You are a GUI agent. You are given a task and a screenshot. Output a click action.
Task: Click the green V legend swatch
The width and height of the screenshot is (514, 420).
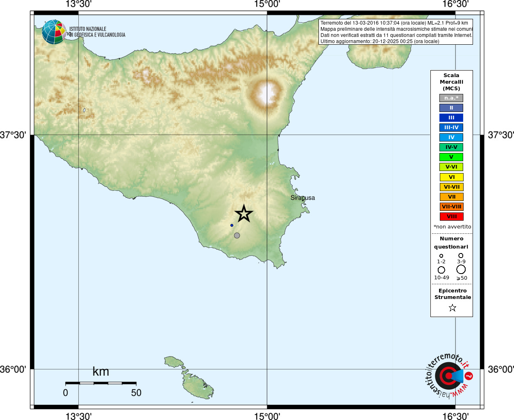point(451,157)
